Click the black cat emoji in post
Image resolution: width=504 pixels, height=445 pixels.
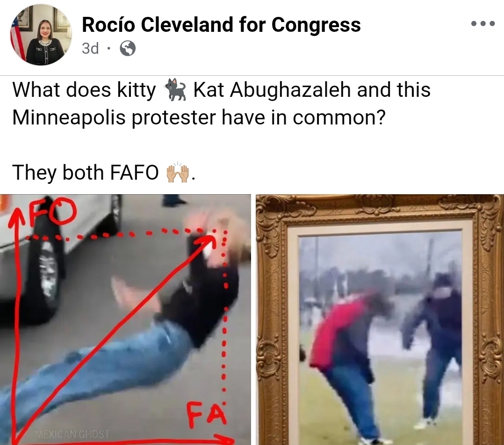(175, 90)
